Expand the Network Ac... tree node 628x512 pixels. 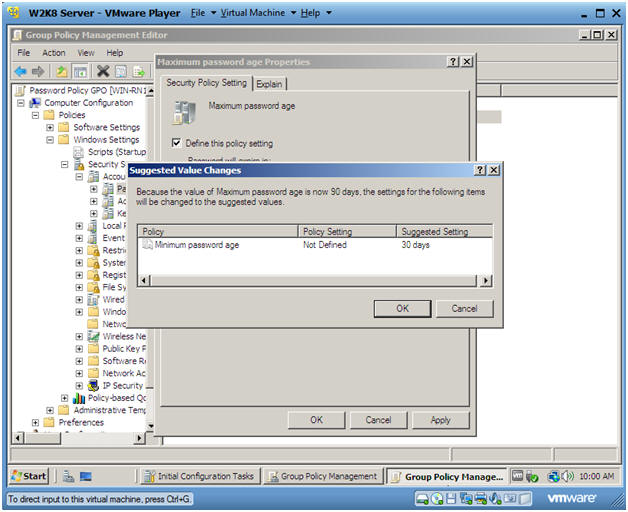[79, 373]
